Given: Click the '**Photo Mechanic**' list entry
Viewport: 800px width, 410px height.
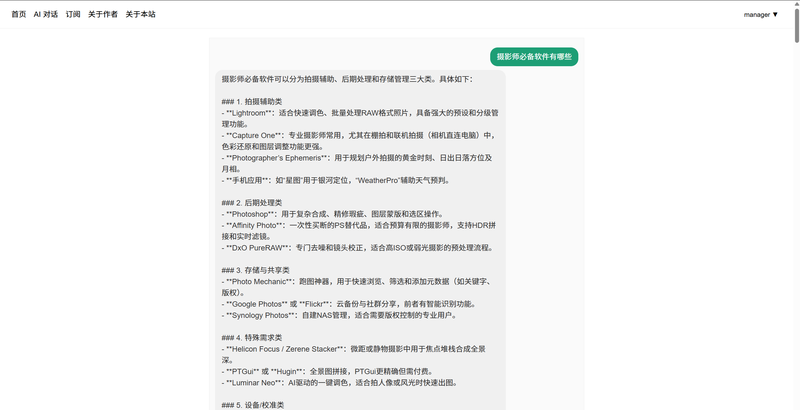Looking at the screenshot, I should pos(358,287).
